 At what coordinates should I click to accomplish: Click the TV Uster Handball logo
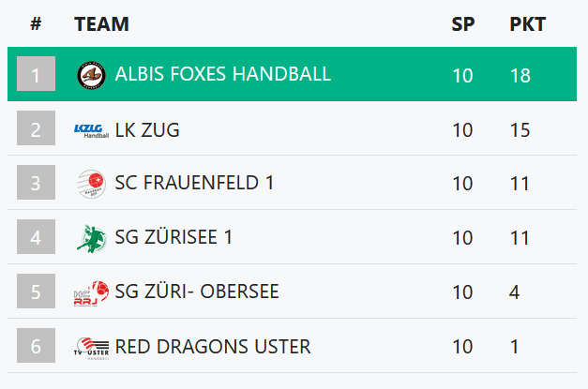click(x=92, y=348)
